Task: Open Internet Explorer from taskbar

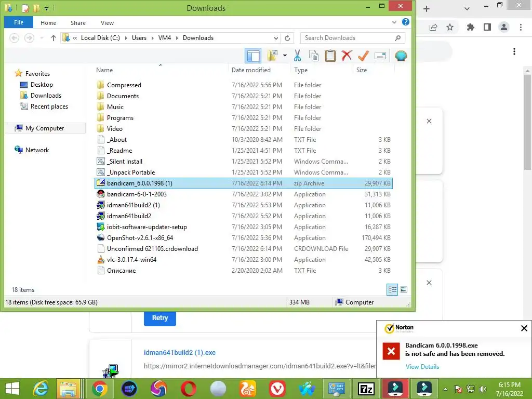Action: [x=41, y=389]
